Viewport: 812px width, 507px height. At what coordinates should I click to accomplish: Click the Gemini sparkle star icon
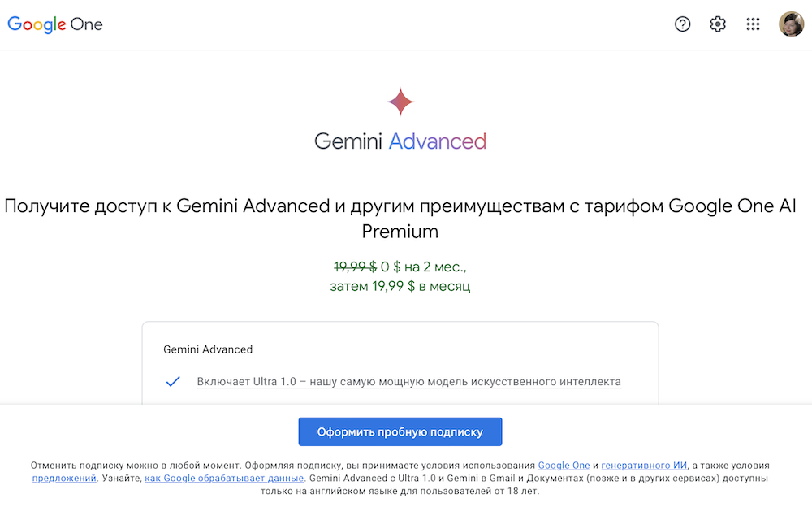coord(400,102)
